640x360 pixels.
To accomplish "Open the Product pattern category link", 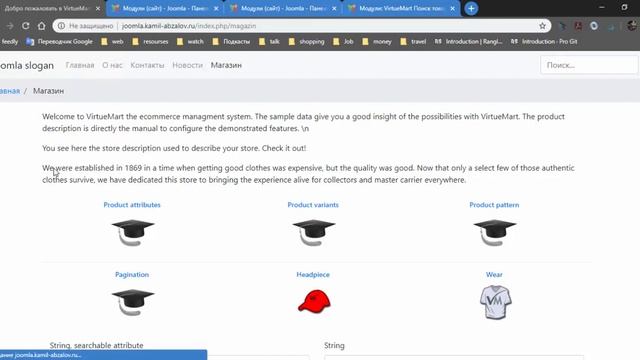I will 494,205.
